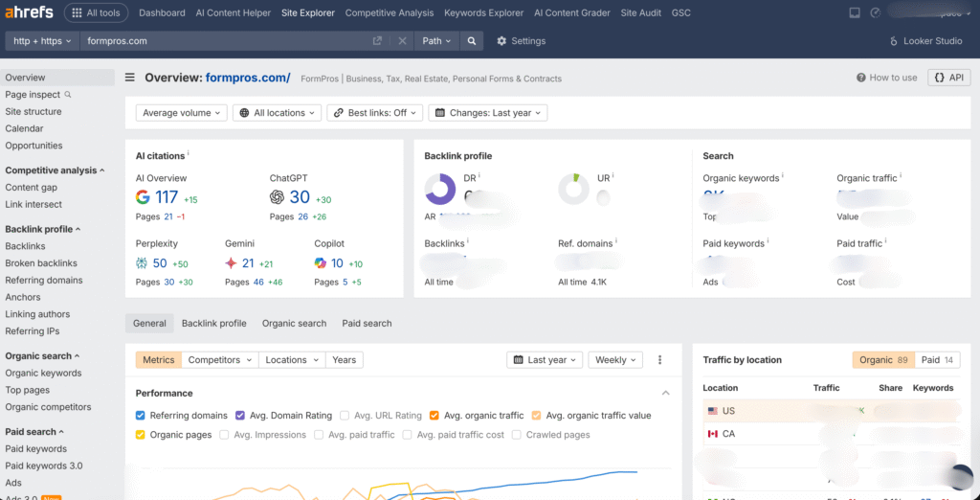Uncheck Organic pages checkbox

coord(141,434)
